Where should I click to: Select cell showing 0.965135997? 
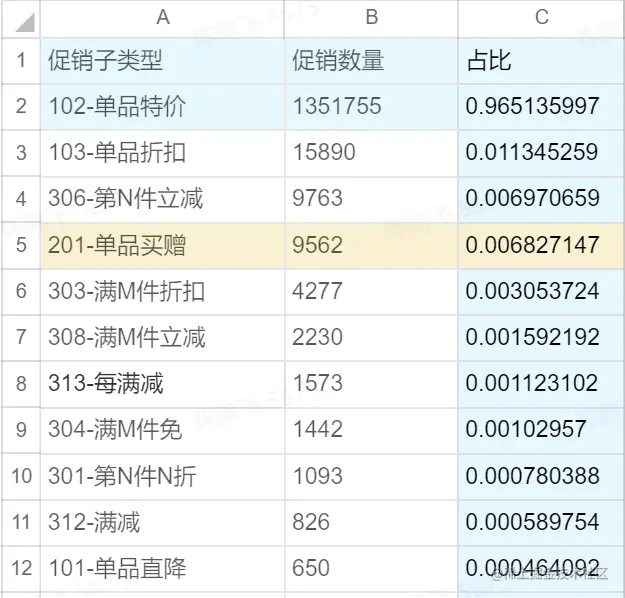(542, 107)
